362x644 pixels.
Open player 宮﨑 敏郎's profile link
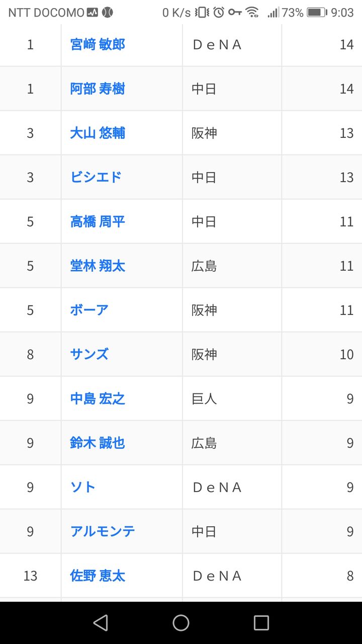click(98, 44)
